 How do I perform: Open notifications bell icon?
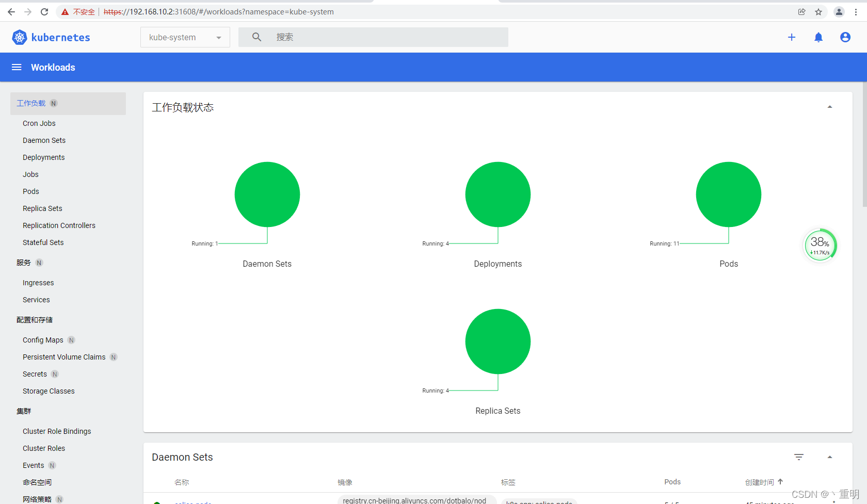(818, 37)
